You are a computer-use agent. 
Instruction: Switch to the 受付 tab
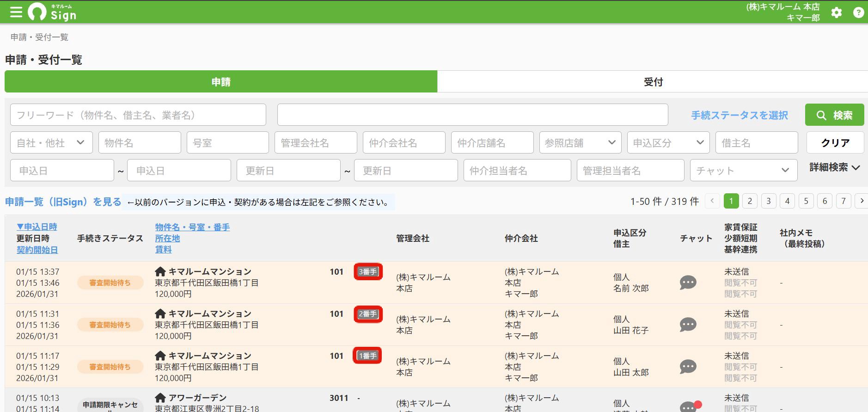[x=653, y=82]
